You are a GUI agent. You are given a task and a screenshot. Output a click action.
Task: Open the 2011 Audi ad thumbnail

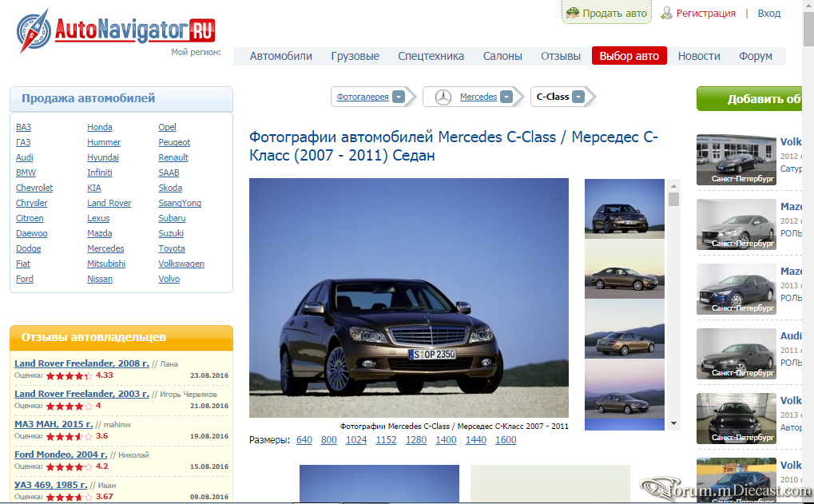tap(737, 354)
